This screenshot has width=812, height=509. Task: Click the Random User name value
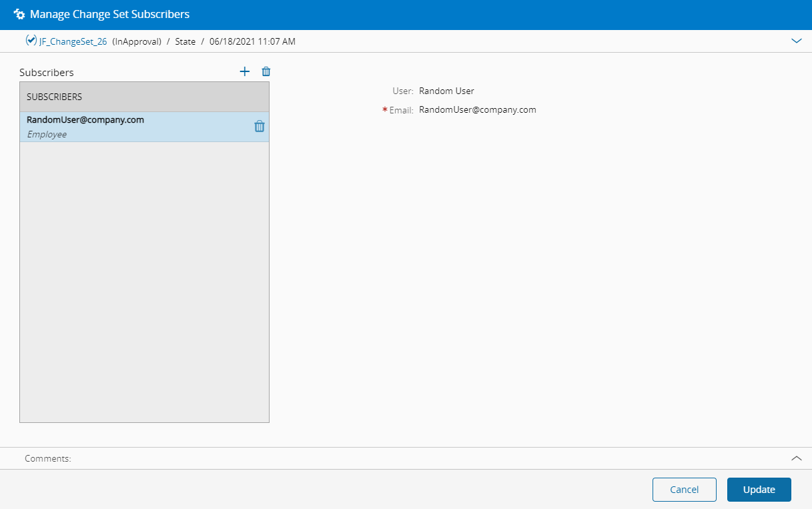click(446, 91)
